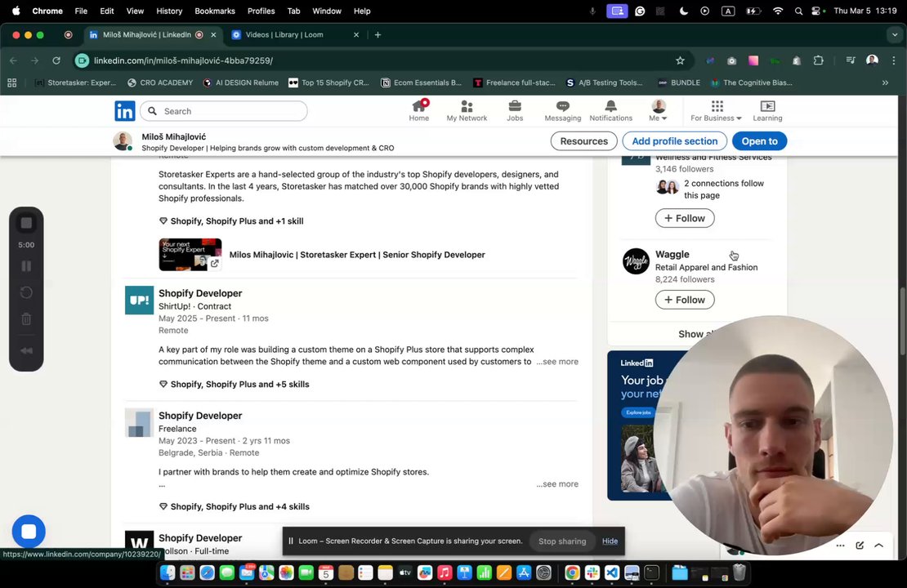This screenshot has height=588, width=907.
Task: Expand ShirtUp! description with see more
Action: [557, 361]
